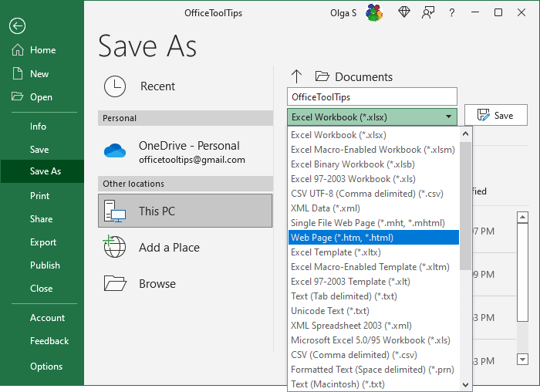The width and height of the screenshot is (540, 392).
Task: Choose XML Spreadsheet 2003 (*.xml) format
Action: pos(373,326)
